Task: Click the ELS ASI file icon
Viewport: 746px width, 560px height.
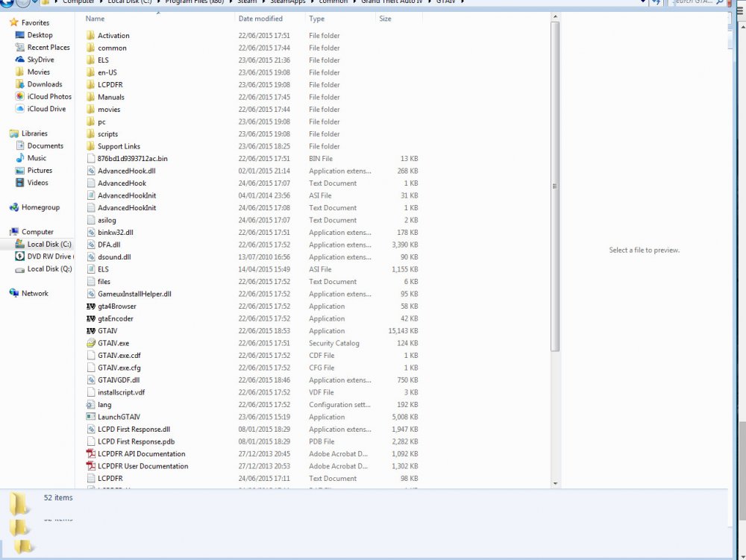Action: (91, 269)
